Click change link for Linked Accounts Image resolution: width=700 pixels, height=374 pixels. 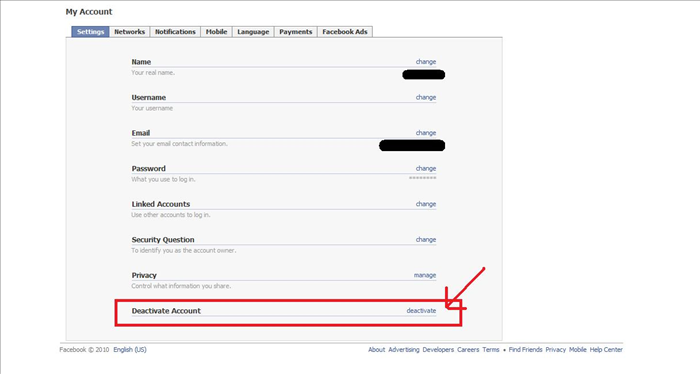(x=426, y=204)
